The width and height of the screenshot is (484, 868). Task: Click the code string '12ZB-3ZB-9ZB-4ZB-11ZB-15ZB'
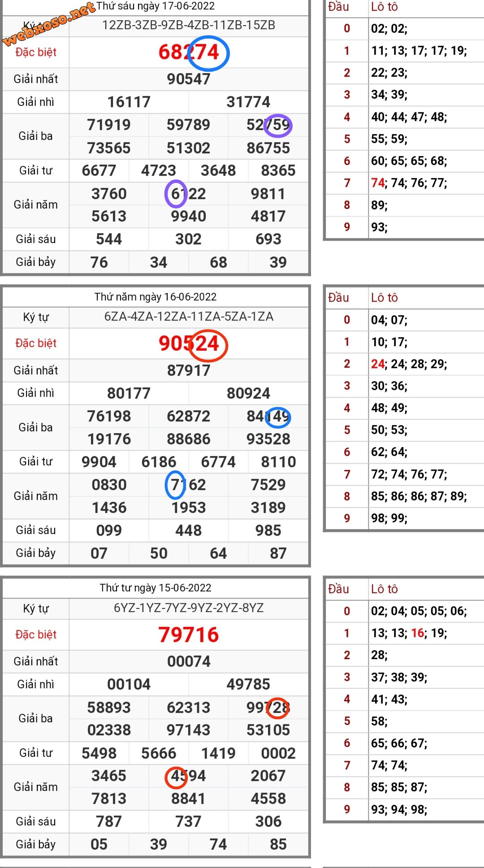point(189,25)
